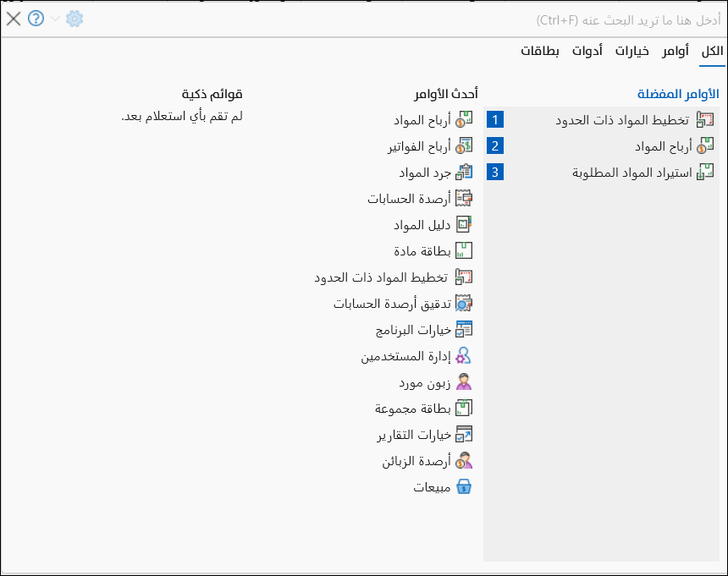Click the 'زبون مورد' person icon
728x576 pixels.
tap(464, 382)
